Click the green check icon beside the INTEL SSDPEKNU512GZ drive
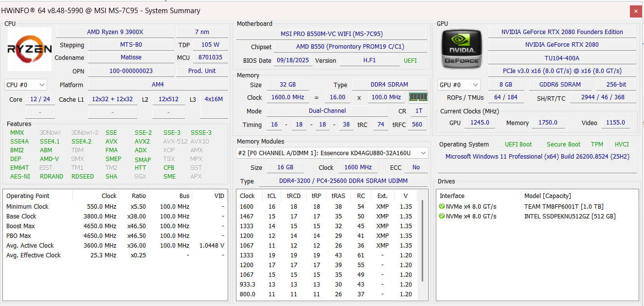This screenshot has height=306, width=644. click(x=442, y=216)
